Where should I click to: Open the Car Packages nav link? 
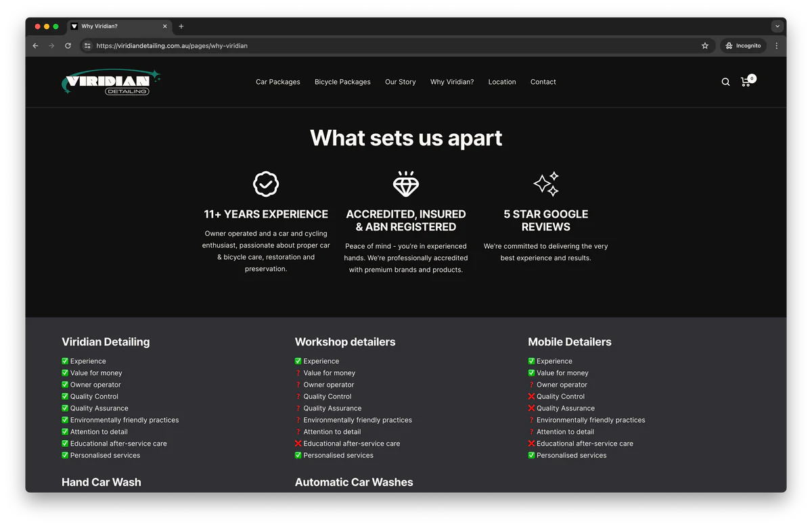click(x=278, y=82)
